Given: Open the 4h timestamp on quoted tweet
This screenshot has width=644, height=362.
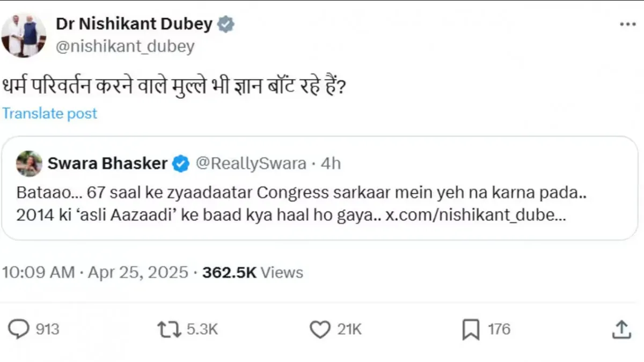Looking at the screenshot, I should click(x=331, y=163).
